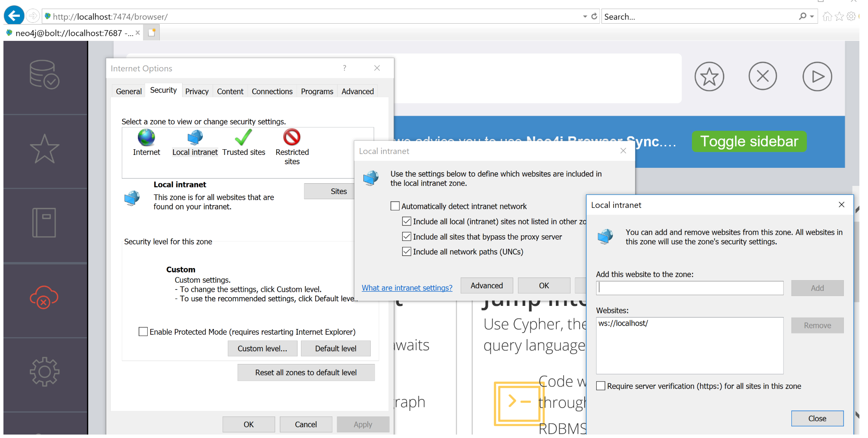The height and width of the screenshot is (438, 868).
Task: Expand the search provider dropdown arrow
Action: [812, 16]
